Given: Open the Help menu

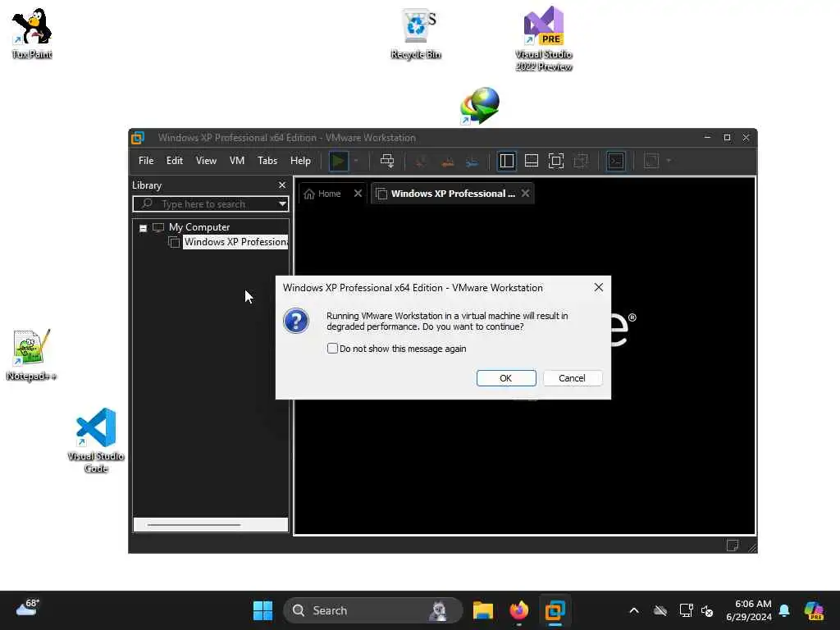Looking at the screenshot, I should point(300,161).
